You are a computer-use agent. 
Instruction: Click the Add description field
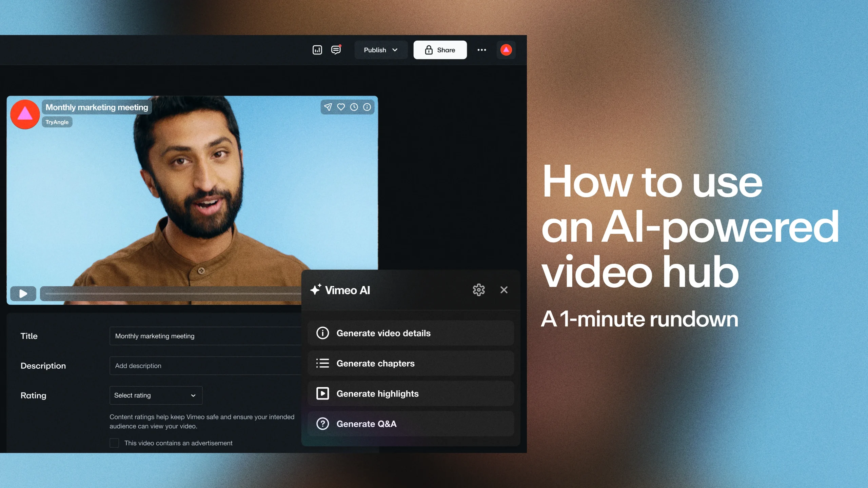pyautogui.click(x=205, y=366)
